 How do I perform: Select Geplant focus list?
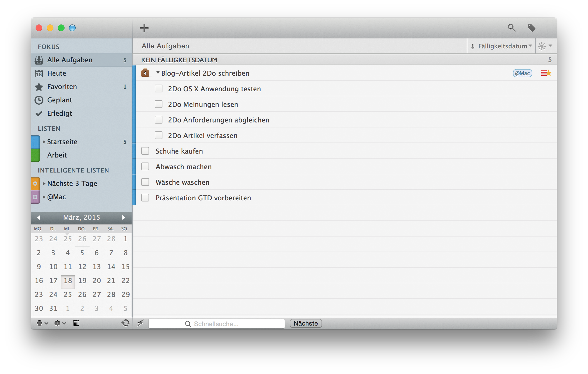point(81,100)
